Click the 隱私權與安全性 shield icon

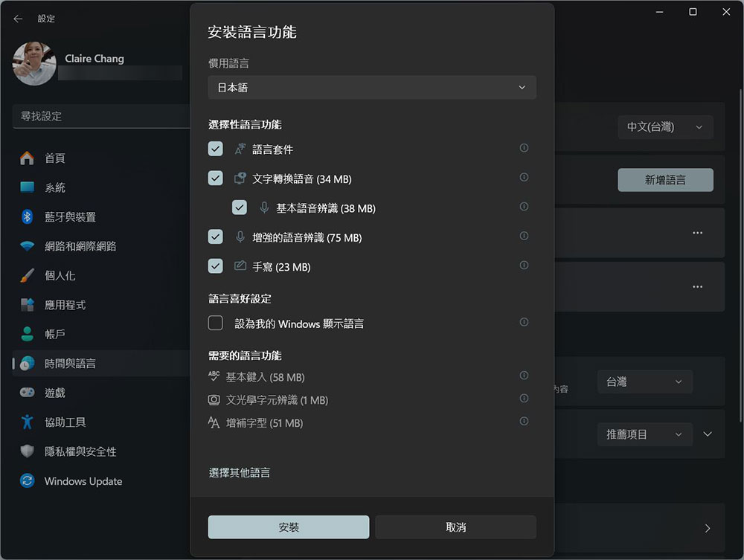tap(27, 451)
